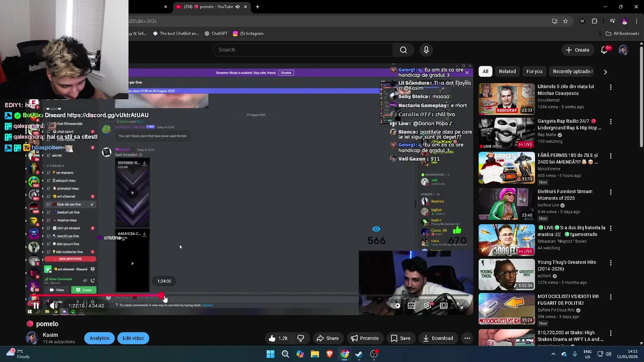Open the ChatGPT bookmark
The image size is (644, 362).
coord(216,34)
